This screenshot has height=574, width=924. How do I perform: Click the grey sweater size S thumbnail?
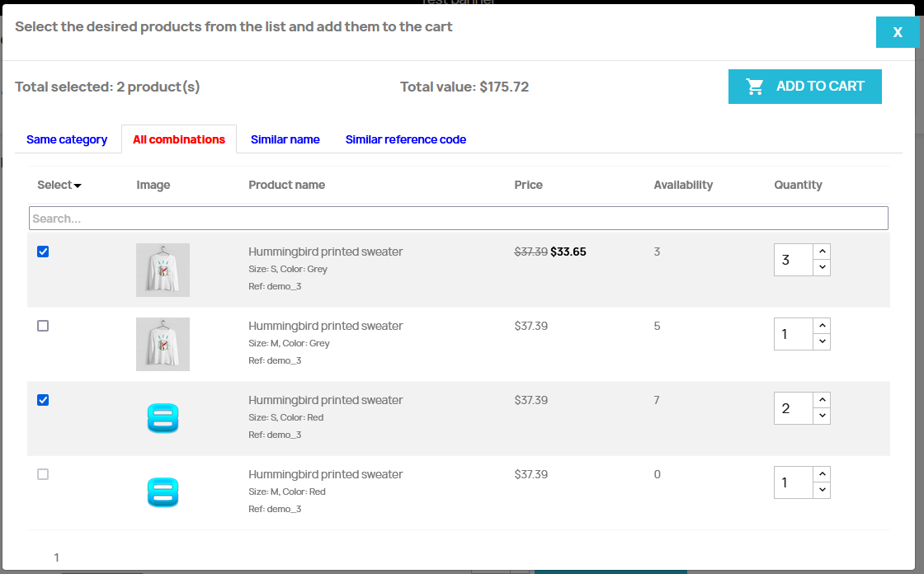click(x=163, y=270)
